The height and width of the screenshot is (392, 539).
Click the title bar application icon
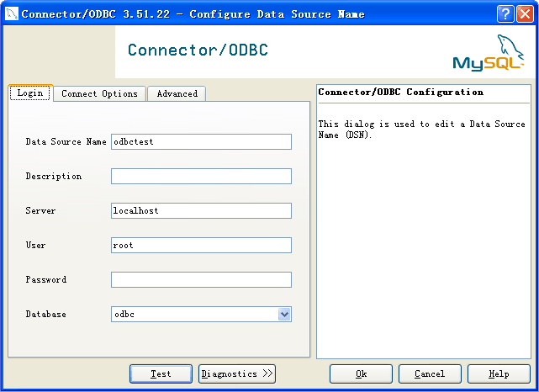12,14
